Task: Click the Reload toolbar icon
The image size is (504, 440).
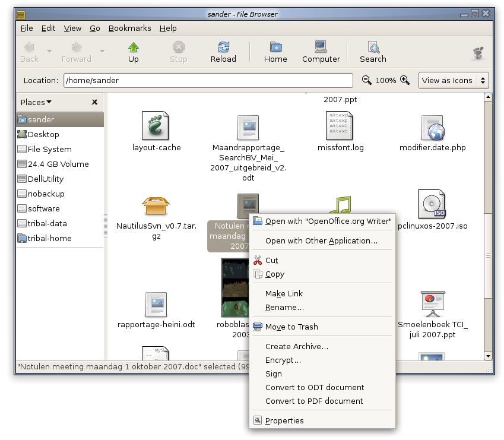Action: click(x=223, y=48)
